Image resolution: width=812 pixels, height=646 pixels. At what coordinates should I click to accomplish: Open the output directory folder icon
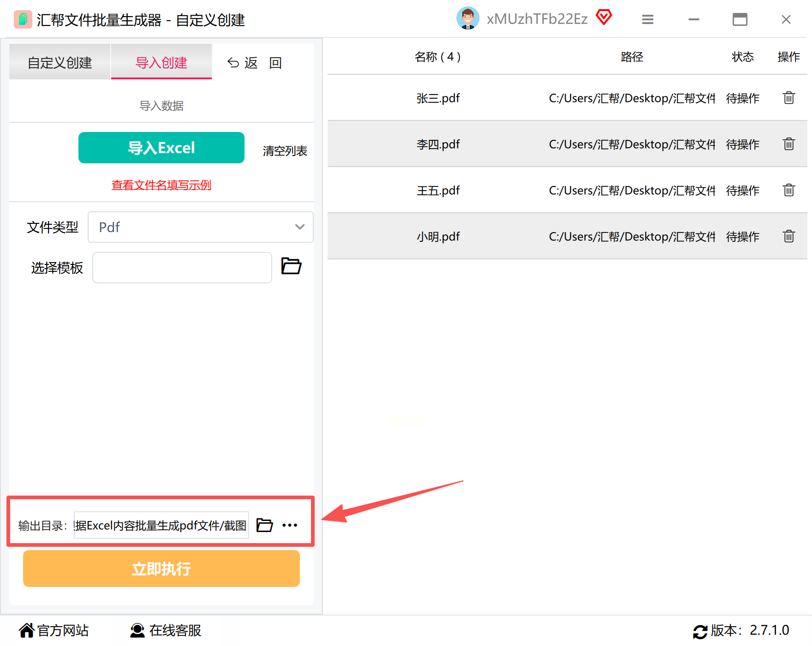(264, 525)
